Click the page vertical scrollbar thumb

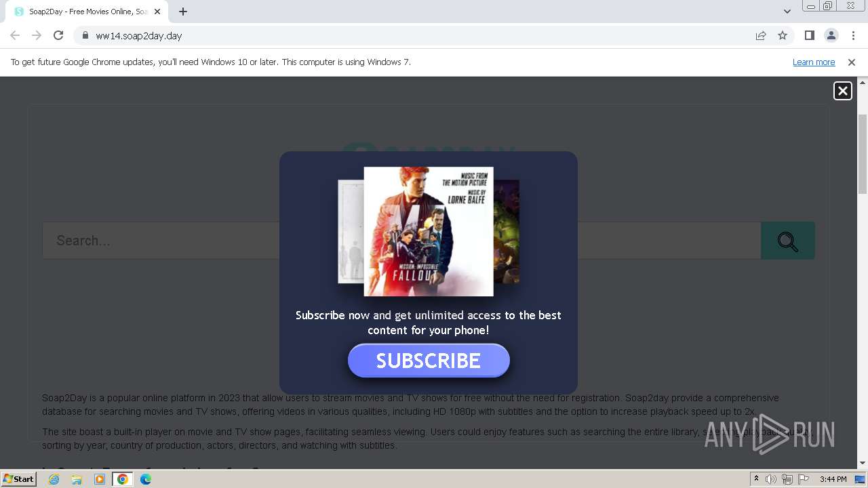pyautogui.click(x=863, y=155)
